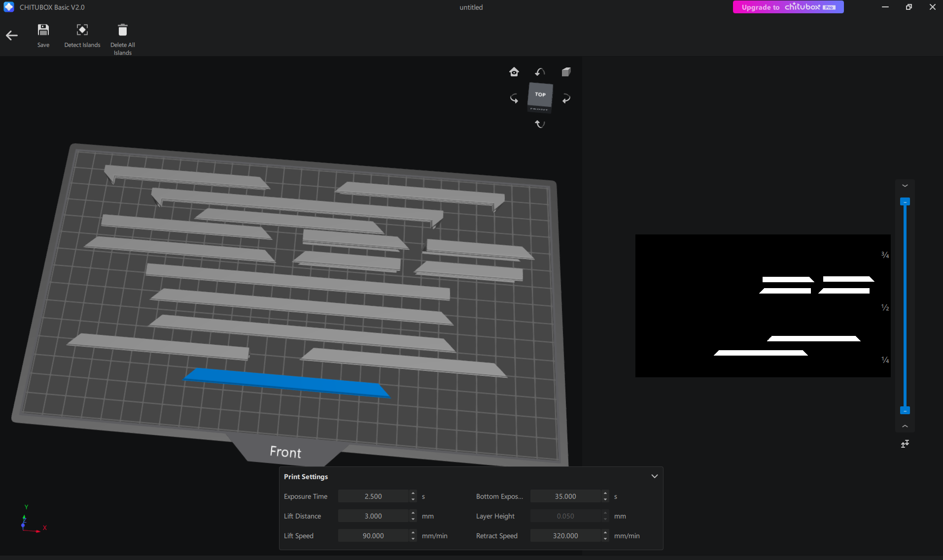Step layer slider down with bottom chevron
The width and height of the screenshot is (943, 560).
tap(905, 426)
